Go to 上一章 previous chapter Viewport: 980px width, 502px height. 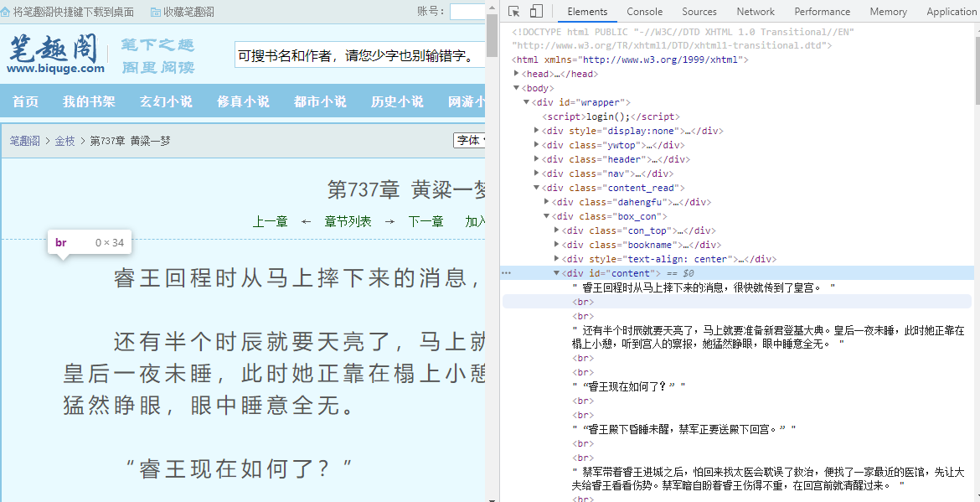click(x=270, y=221)
